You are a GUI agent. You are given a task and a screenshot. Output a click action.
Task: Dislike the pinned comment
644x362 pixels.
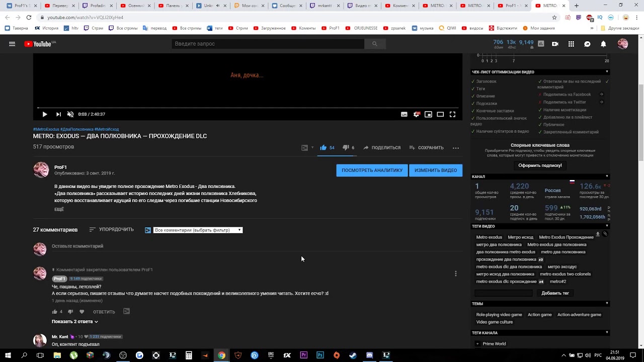click(x=70, y=312)
